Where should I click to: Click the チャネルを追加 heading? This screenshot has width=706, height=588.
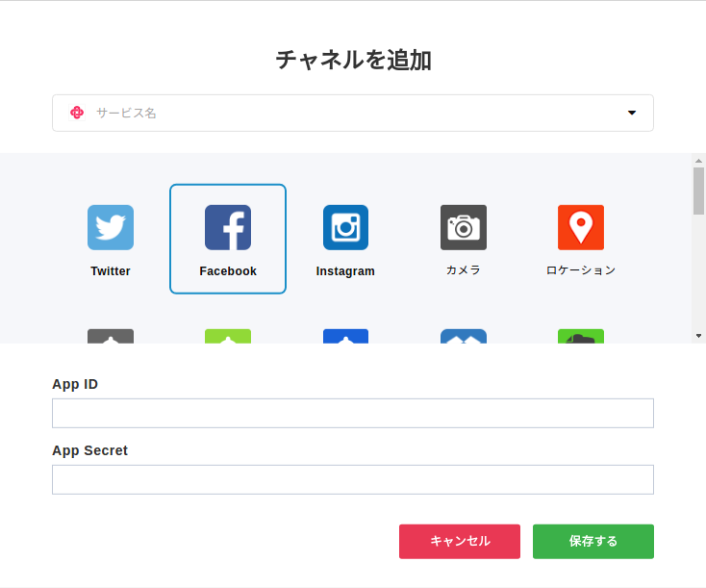click(x=353, y=60)
